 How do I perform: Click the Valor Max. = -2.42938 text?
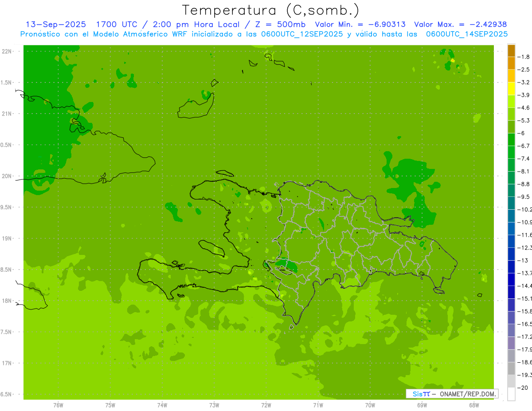(460, 24)
